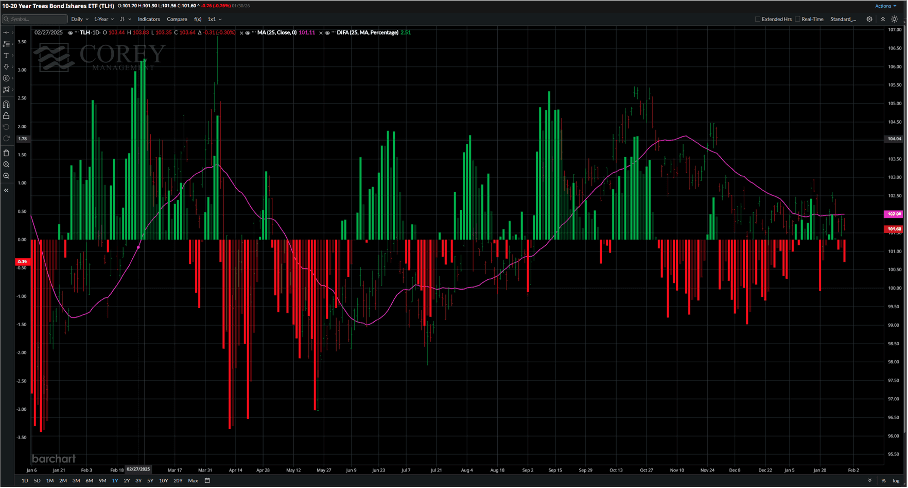The image size is (908, 488).
Task: Enable the Extended Hrs checkbox
Action: click(x=757, y=19)
